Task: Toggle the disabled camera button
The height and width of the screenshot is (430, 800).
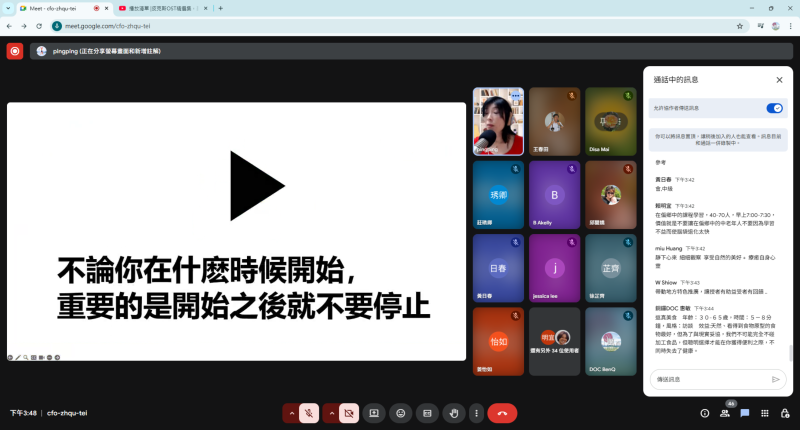Action: pos(349,413)
